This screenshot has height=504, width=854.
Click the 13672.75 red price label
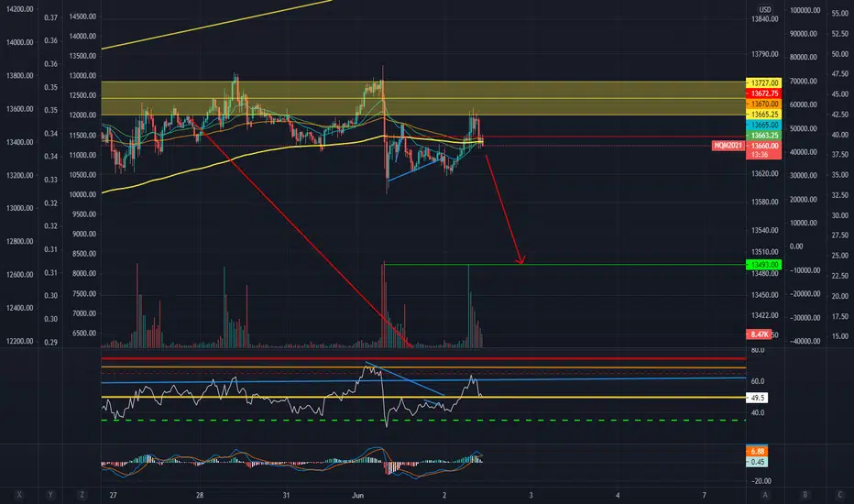coord(763,93)
